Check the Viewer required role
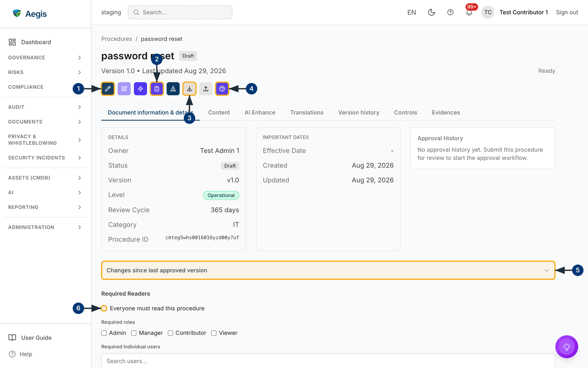 [214, 333]
